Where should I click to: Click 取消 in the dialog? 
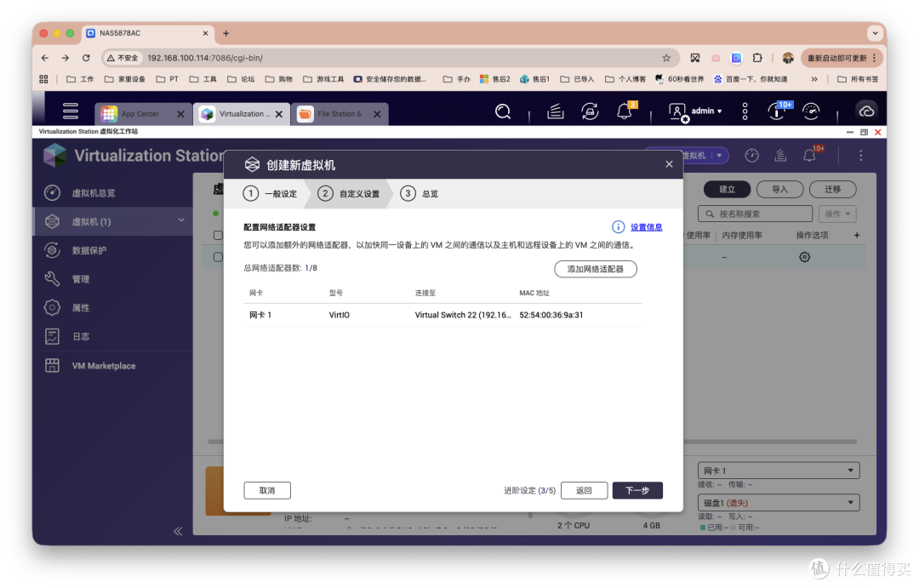tap(267, 491)
